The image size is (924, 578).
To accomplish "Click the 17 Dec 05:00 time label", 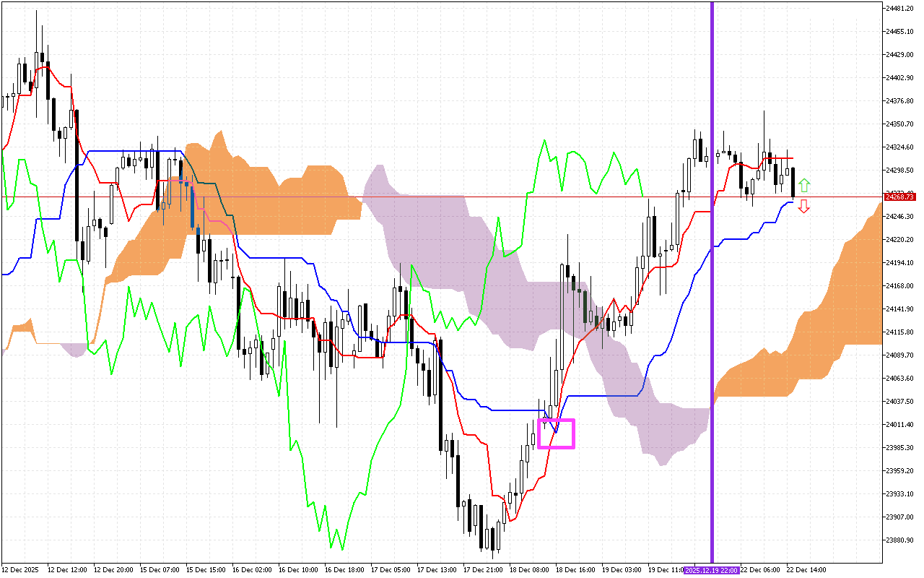I will (x=391, y=570).
